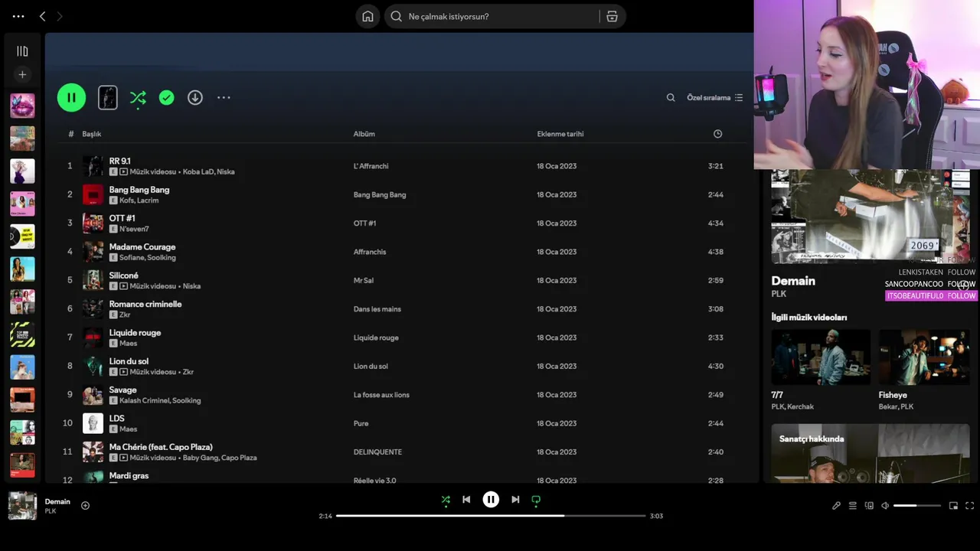Select the track RR 9.1
This screenshot has height=551, width=980.
tap(120, 161)
